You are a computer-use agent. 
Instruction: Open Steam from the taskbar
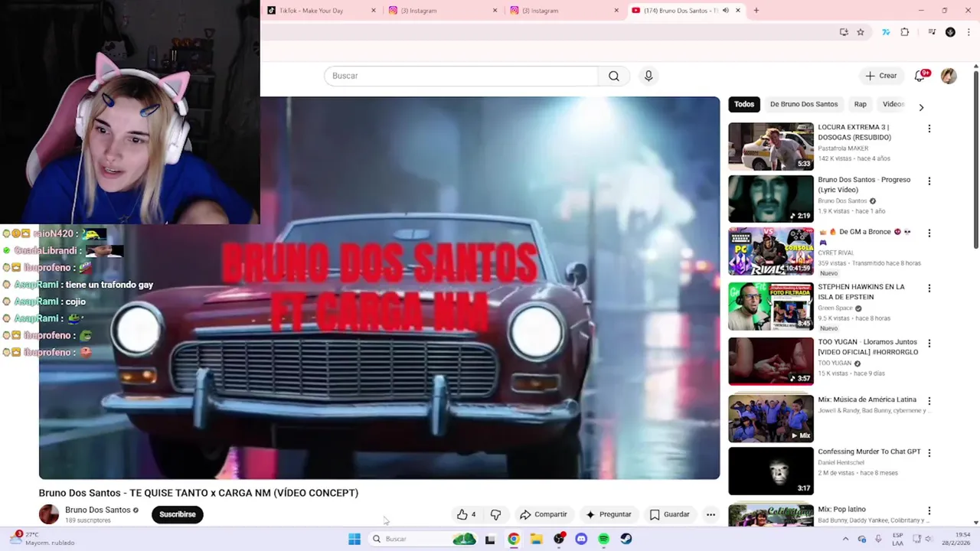[626, 539]
